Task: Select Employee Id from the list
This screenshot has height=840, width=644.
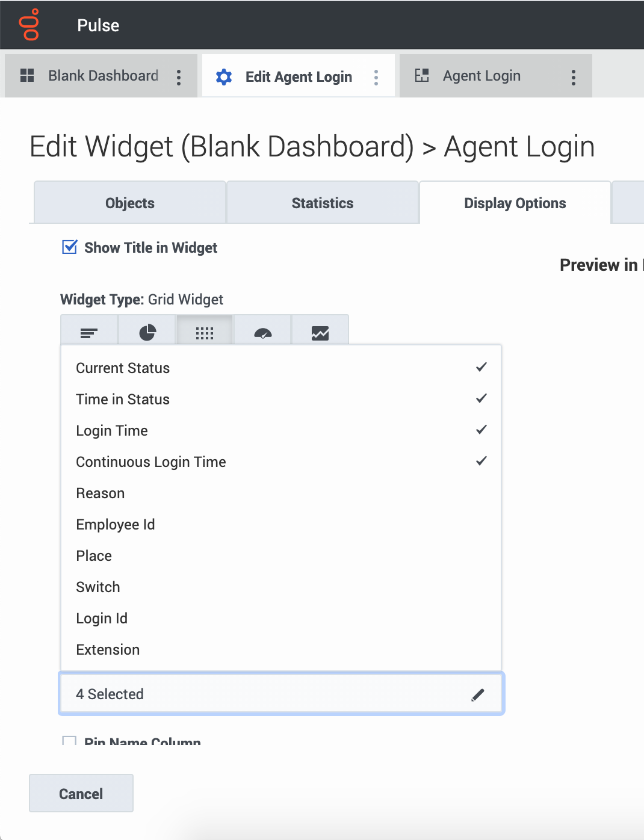Action: click(x=281, y=524)
